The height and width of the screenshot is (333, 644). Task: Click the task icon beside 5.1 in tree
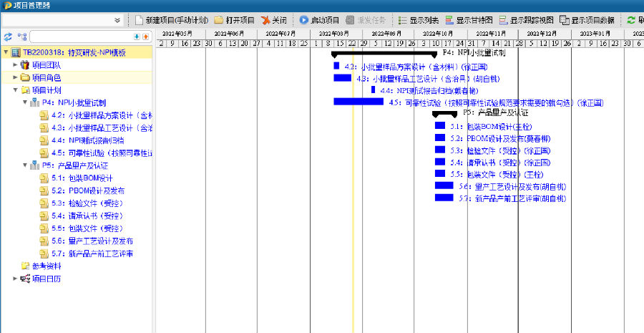coord(44,178)
